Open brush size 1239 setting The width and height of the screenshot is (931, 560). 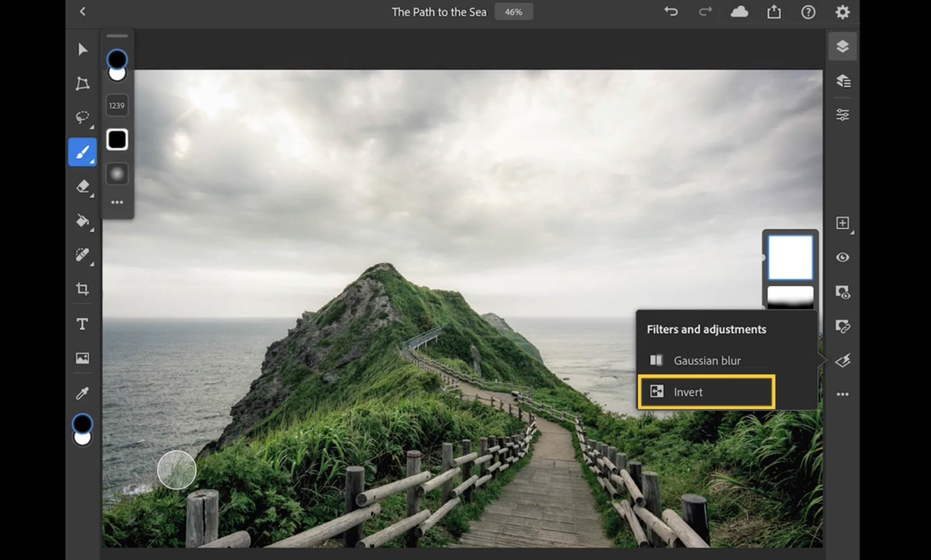click(117, 105)
